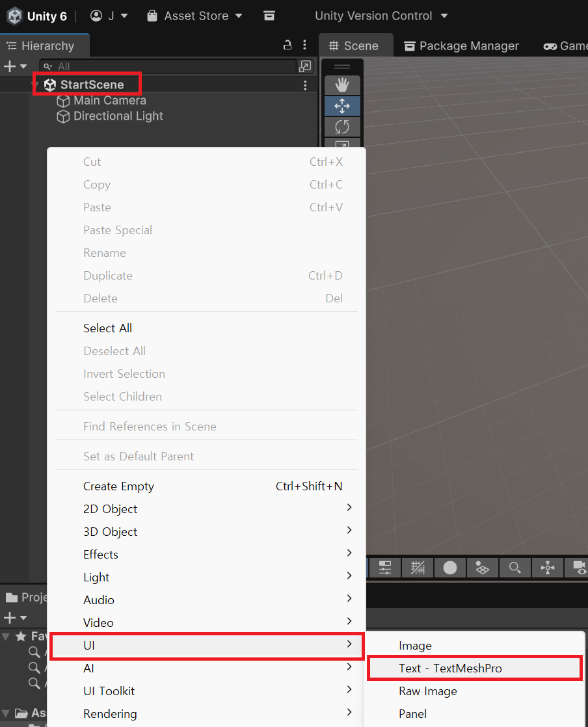588x727 pixels.
Task: Click the archive box icon beside Asset Store
Action: [x=269, y=16]
